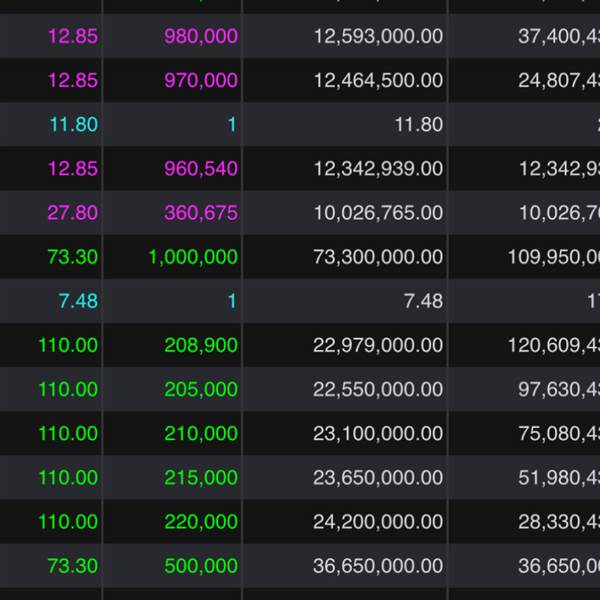Screen dimensions: 600x600
Task: Click the 970,000 volume cell
Action: (201, 81)
